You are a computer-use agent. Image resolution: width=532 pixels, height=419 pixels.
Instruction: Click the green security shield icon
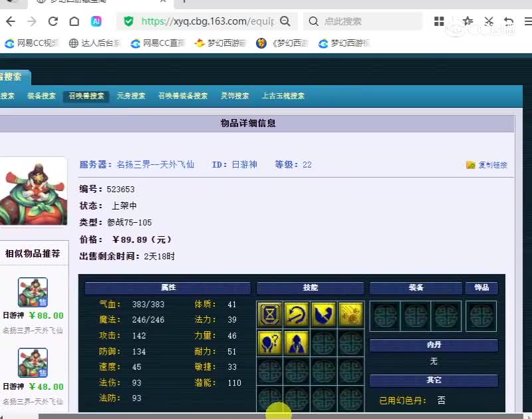coord(128,21)
